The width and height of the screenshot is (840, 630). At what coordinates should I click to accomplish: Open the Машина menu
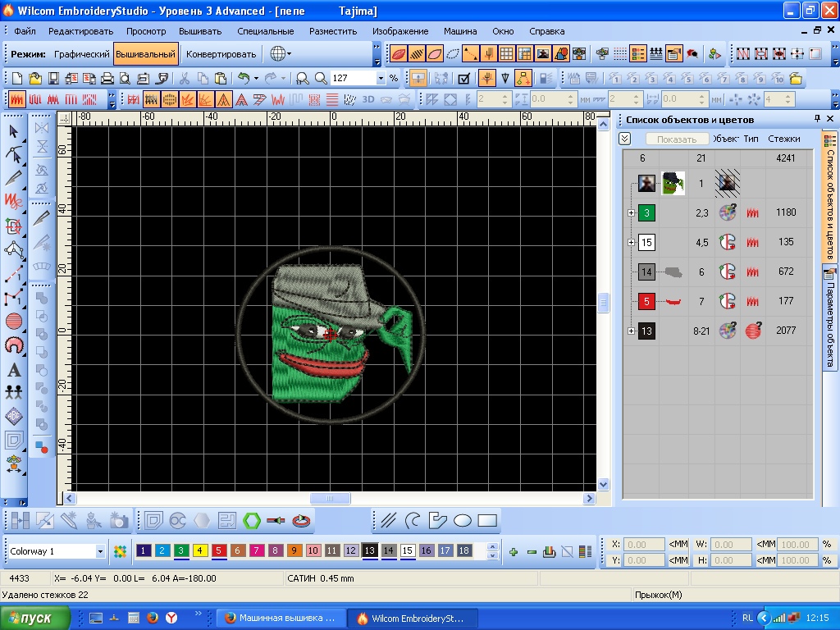click(x=460, y=31)
